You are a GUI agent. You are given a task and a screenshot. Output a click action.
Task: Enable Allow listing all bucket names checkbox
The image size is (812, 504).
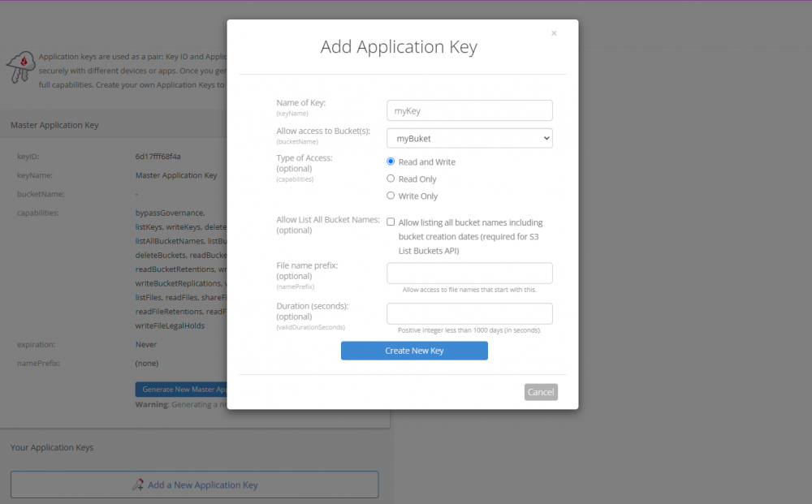391,222
